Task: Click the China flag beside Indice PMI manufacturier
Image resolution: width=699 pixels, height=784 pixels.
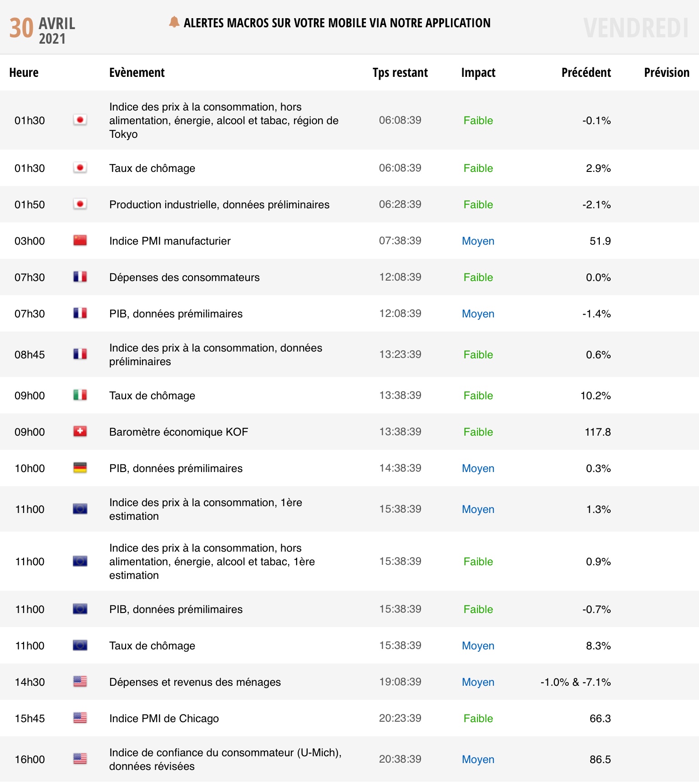Action: click(x=80, y=241)
